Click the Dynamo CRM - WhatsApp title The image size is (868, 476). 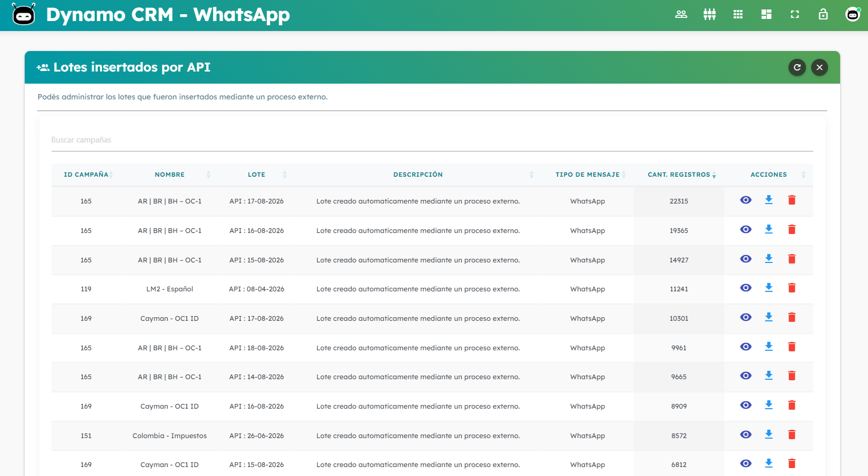pos(168,15)
